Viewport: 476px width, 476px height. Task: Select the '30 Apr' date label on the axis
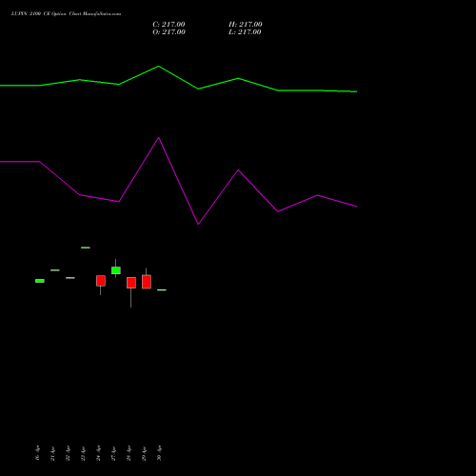click(x=159, y=453)
